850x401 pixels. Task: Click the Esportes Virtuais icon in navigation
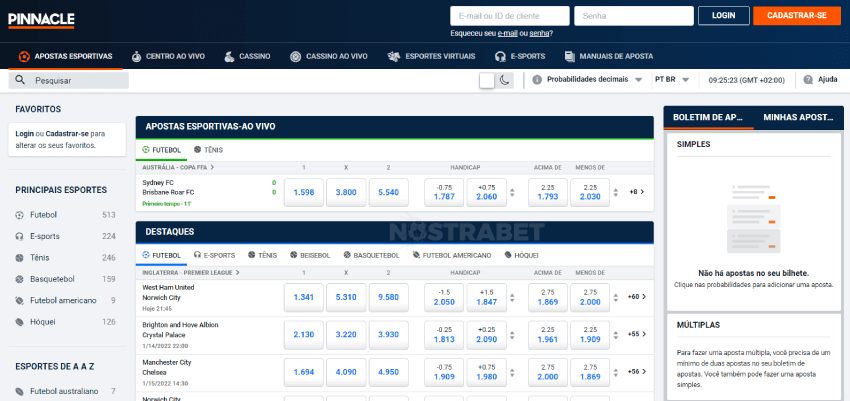(x=394, y=56)
